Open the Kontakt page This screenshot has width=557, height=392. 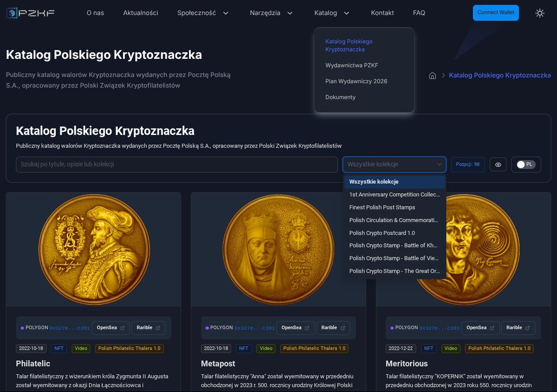tap(382, 13)
